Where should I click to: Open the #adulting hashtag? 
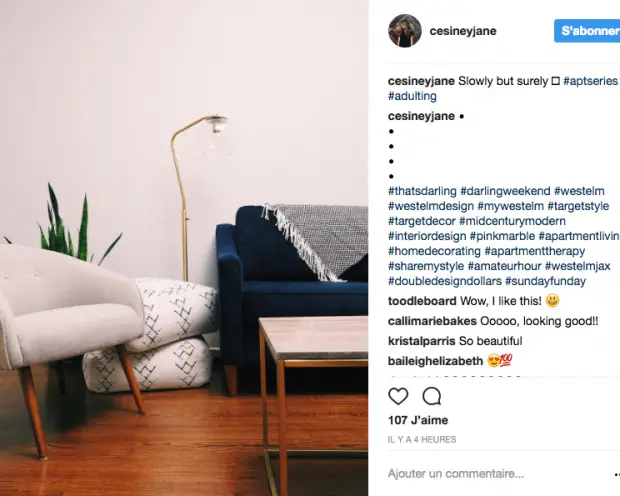(412, 96)
